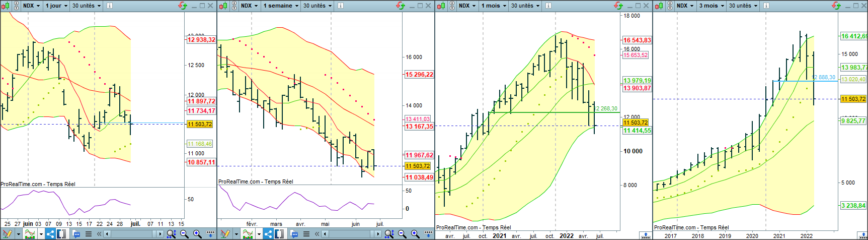Viewport: 868px width, 240px height.
Task: Zoom in with plus magnifier, daily chart
Action: (197, 234)
